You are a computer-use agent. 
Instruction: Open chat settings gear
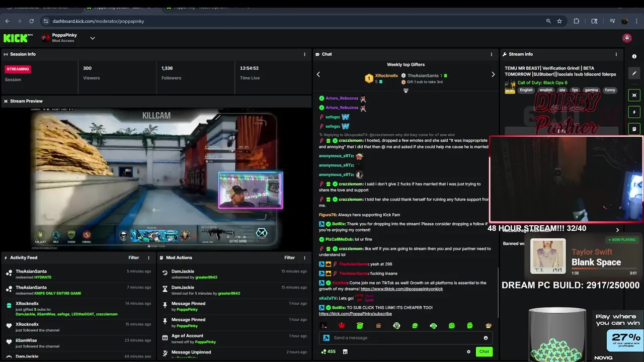pos(468,352)
